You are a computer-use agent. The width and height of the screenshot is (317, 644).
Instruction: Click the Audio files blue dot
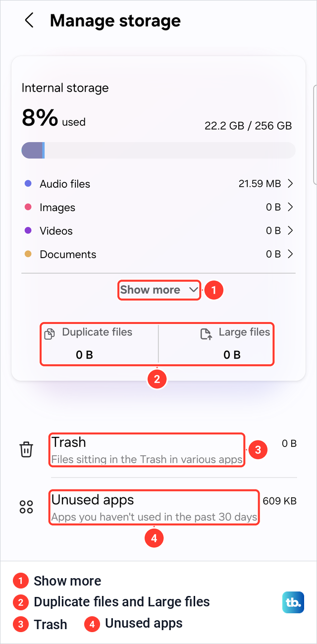click(x=28, y=184)
